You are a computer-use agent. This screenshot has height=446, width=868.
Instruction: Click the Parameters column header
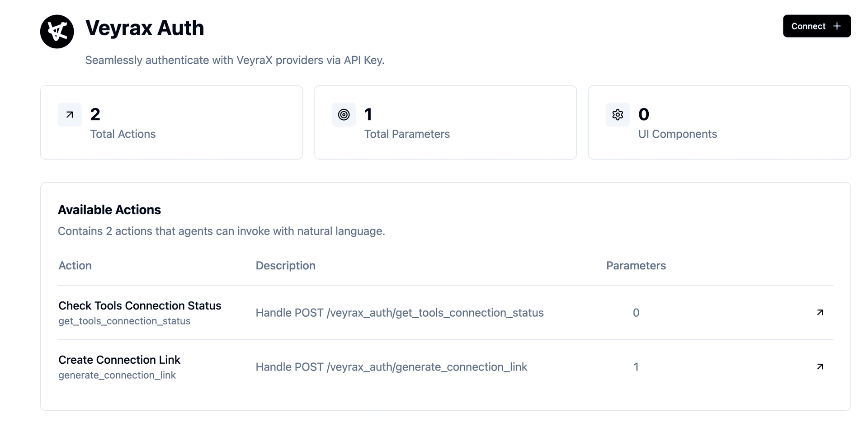636,266
